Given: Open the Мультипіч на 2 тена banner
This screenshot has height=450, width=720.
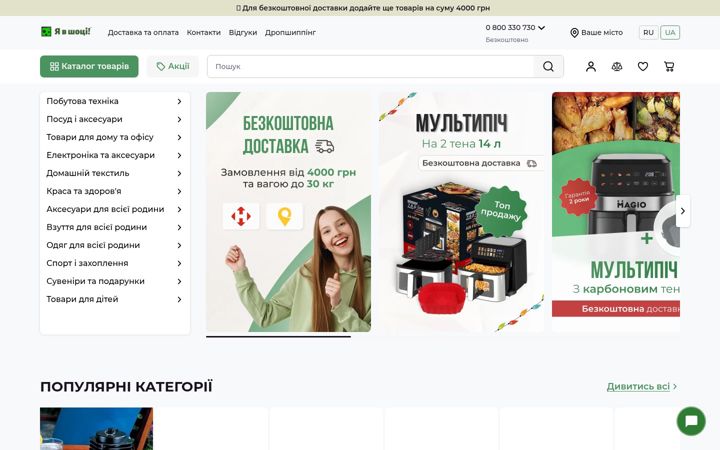Looking at the screenshot, I should pos(461,212).
